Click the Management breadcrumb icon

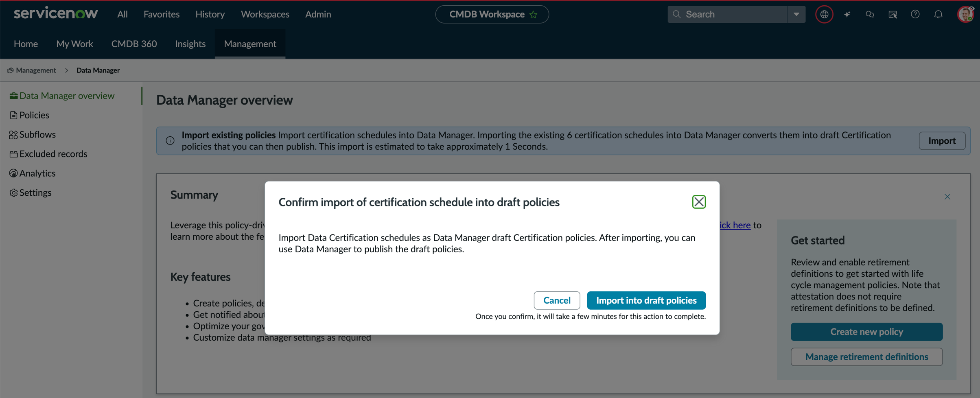(11, 70)
